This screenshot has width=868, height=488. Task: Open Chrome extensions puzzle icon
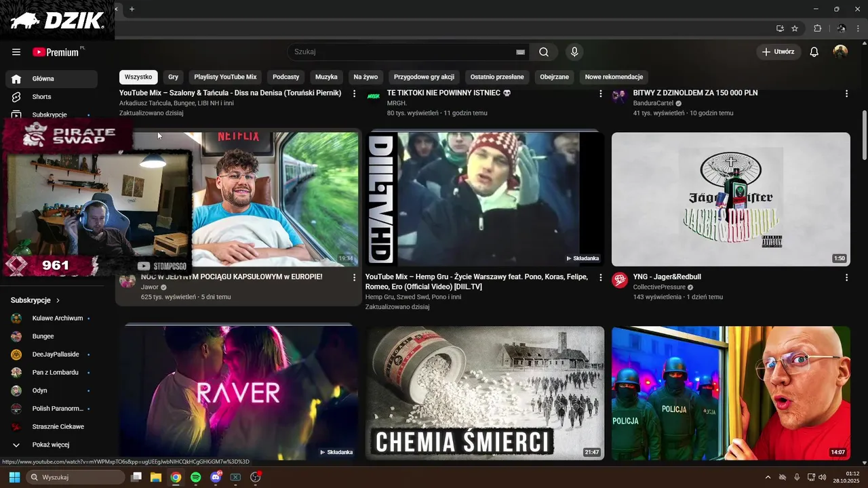(x=817, y=28)
